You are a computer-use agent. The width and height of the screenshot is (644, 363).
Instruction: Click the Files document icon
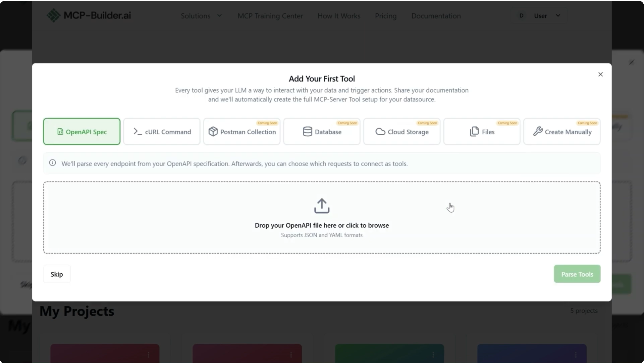pos(474,132)
